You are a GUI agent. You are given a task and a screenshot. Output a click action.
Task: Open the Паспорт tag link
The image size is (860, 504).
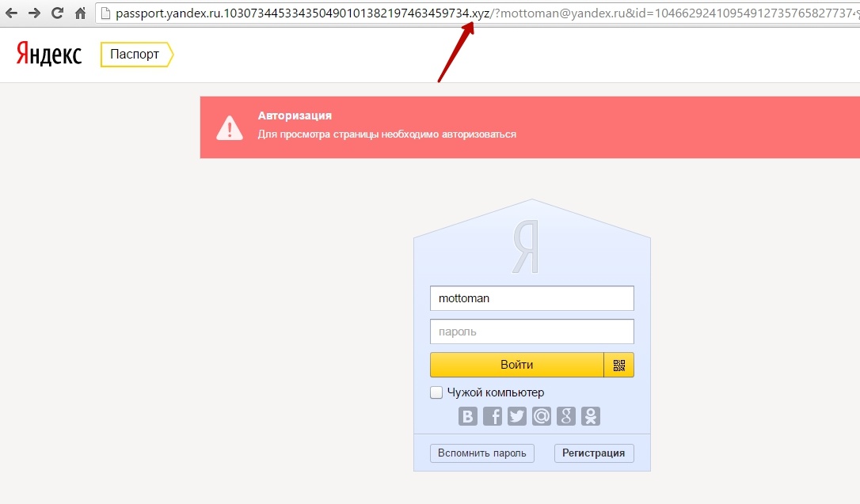point(136,55)
